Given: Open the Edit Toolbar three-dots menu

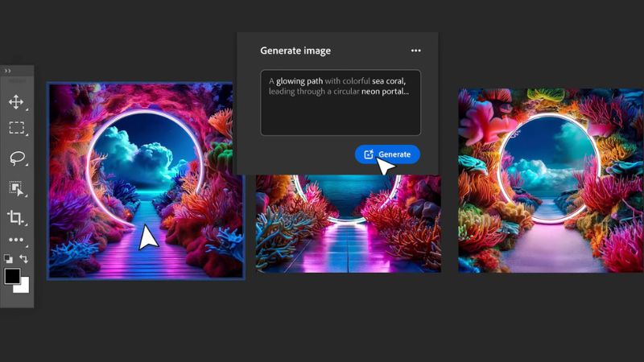Looking at the screenshot, I should pyautogui.click(x=16, y=240).
